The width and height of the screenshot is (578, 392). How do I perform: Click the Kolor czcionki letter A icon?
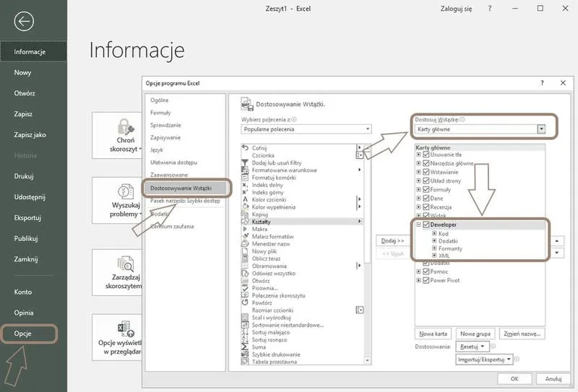pyautogui.click(x=245, y=199)
